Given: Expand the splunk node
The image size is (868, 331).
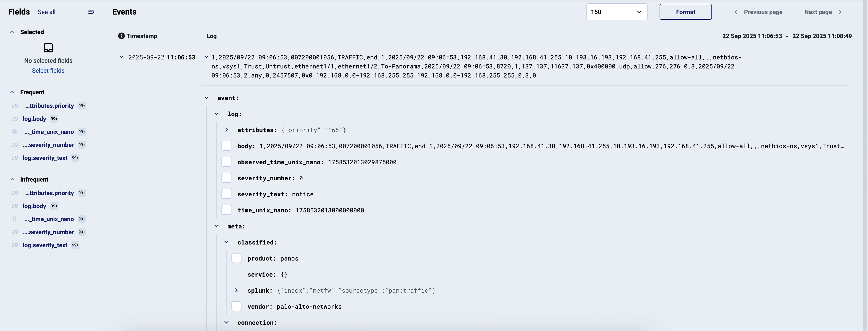Looking at the screenshot, I should [236, 290].
